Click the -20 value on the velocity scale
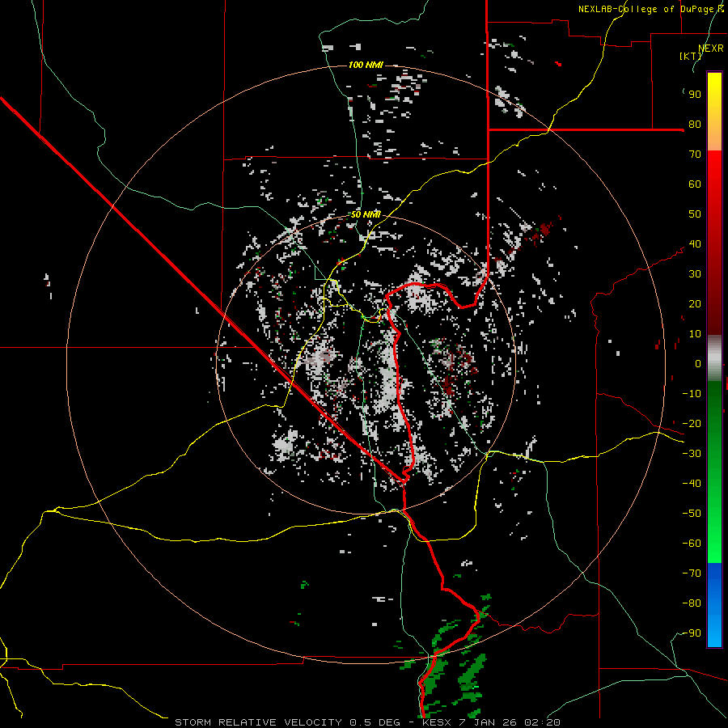This screenshot has width=728, height=728. (692, 423)
